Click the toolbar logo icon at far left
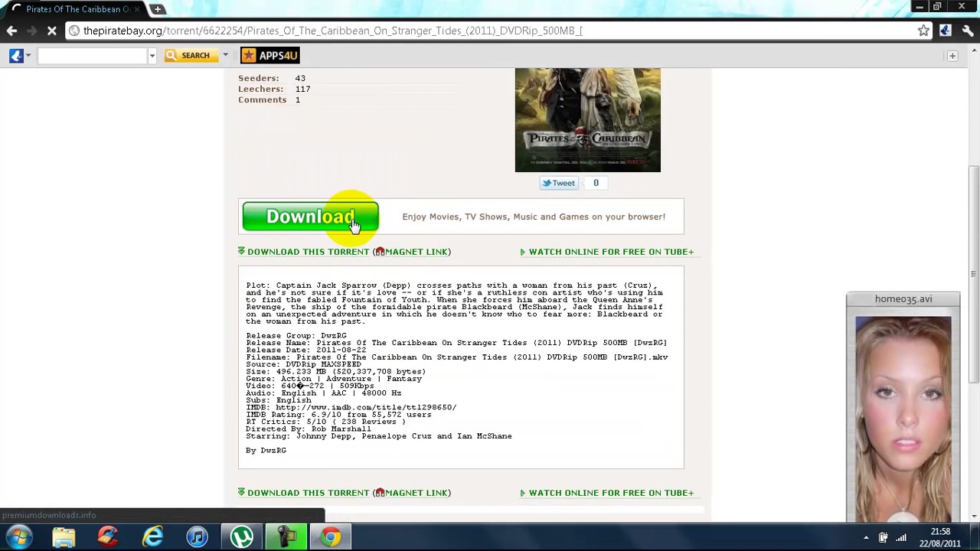Image resolution: width=980 pixels, height=551 pixels. point(16,55)
